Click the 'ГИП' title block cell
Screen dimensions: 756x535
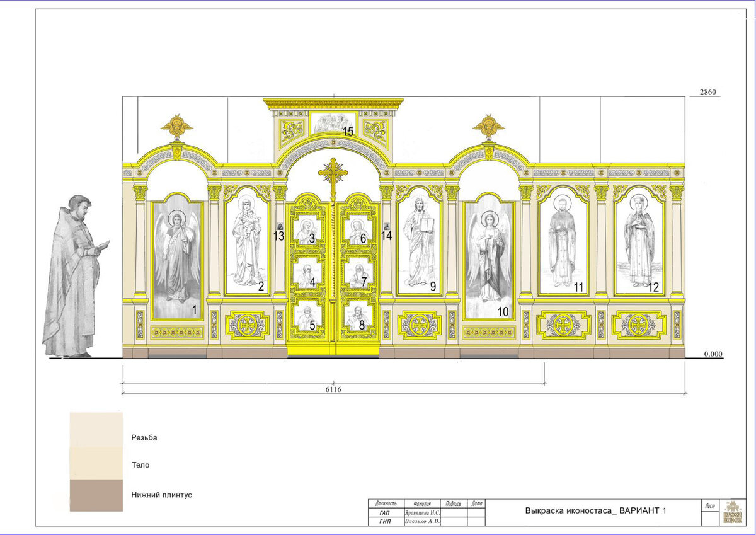[386, 521]
